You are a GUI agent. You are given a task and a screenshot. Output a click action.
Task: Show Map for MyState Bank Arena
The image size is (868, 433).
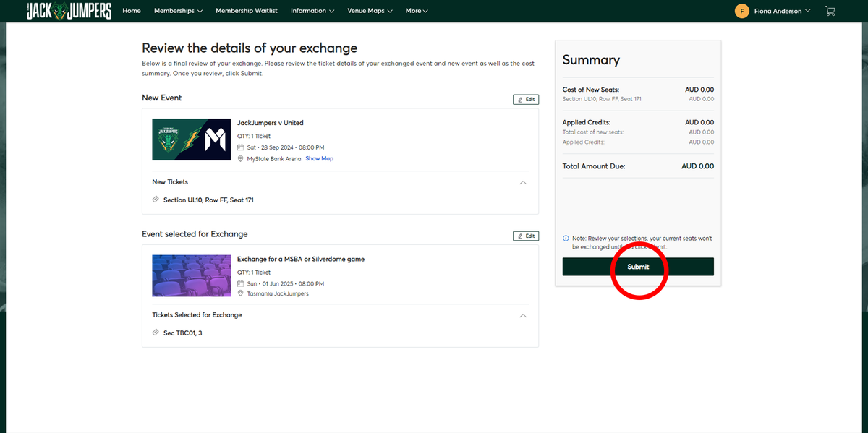pyautogui.click(x=319, y=158)
